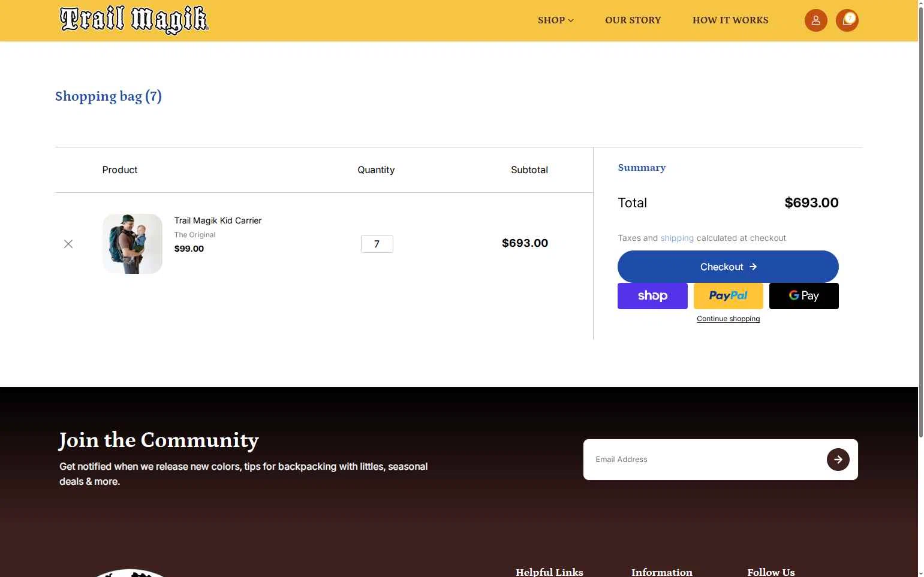Viewport: 924px width, 577px height.
Task: Open the shipping policy link
Action: click(677, 238)
